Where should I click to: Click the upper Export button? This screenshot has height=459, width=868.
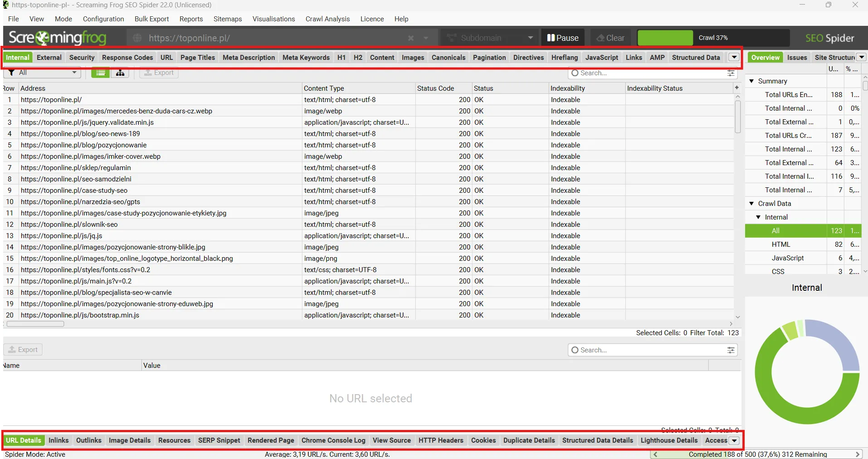click(159, 73)
